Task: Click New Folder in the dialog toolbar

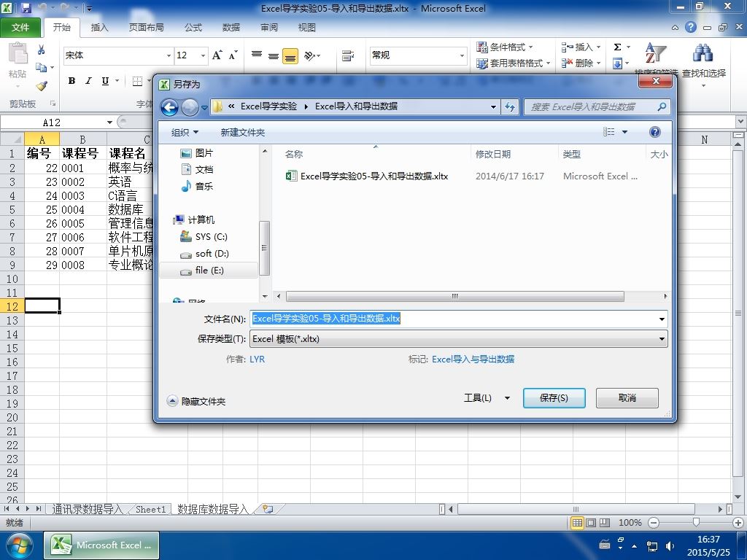Action: point(242,133)
